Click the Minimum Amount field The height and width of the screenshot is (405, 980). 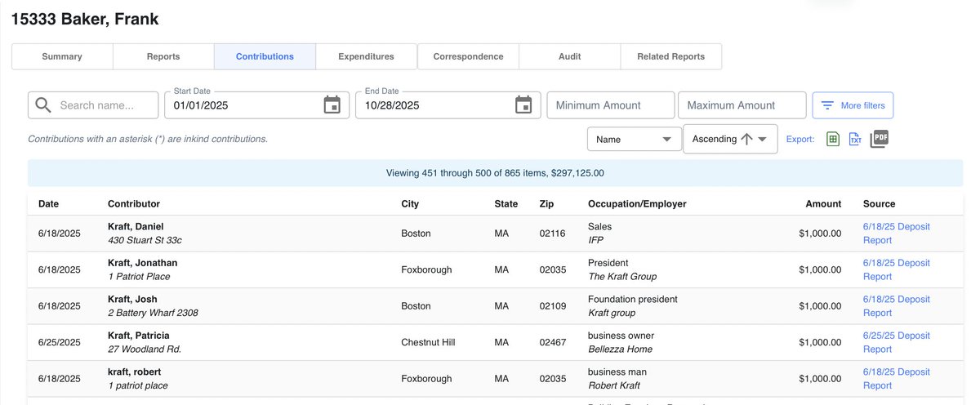611,105
